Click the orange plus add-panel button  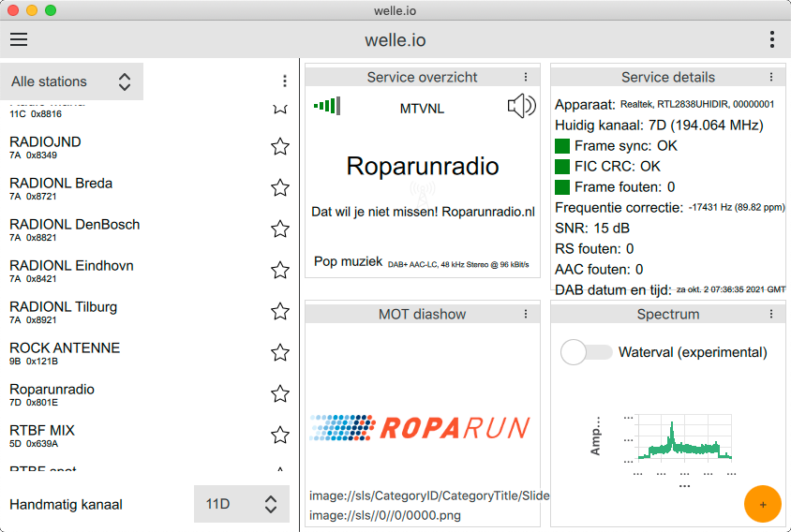click(762, 504)
